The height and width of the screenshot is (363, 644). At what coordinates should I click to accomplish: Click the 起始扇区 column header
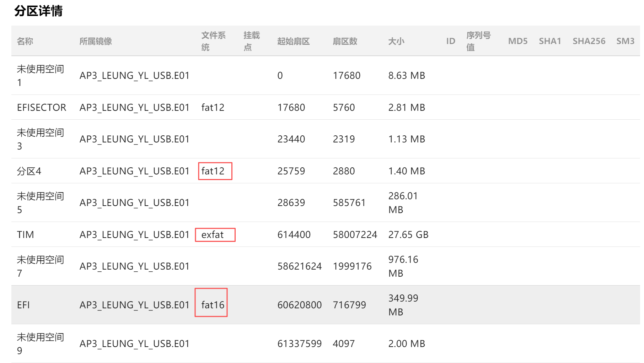click(x=293, y=41)
